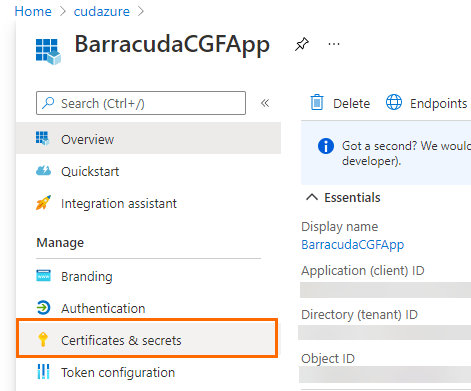The width and height of the screenshot is (471, 391).
Task: Open the Quickstart menu item
Action: tap(148, 171)
